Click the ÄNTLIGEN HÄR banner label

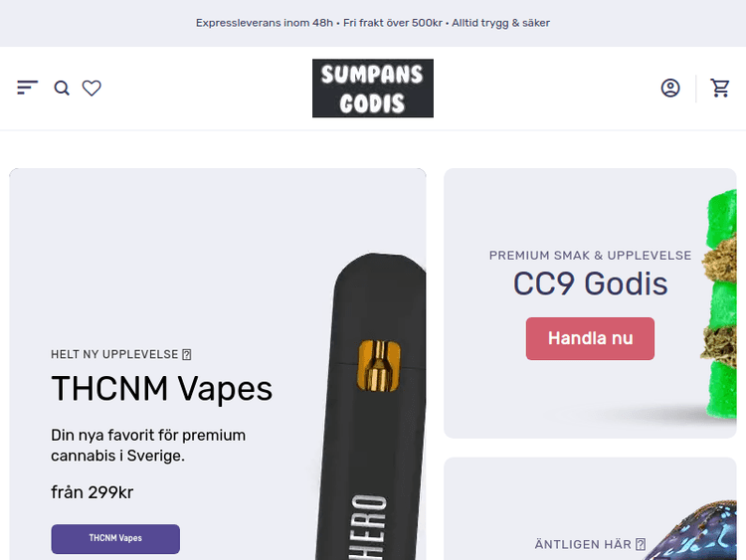click(x=583, y=544)
